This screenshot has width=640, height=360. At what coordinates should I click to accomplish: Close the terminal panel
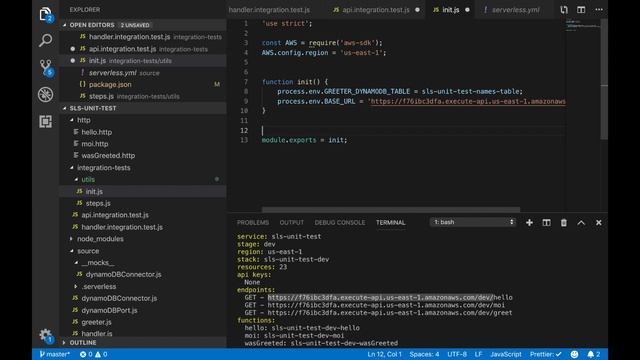coord(599,222)
